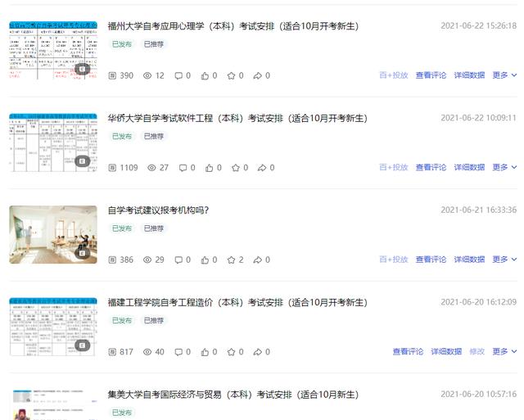Click impressions icon showing 817

(x=112, y=352)
